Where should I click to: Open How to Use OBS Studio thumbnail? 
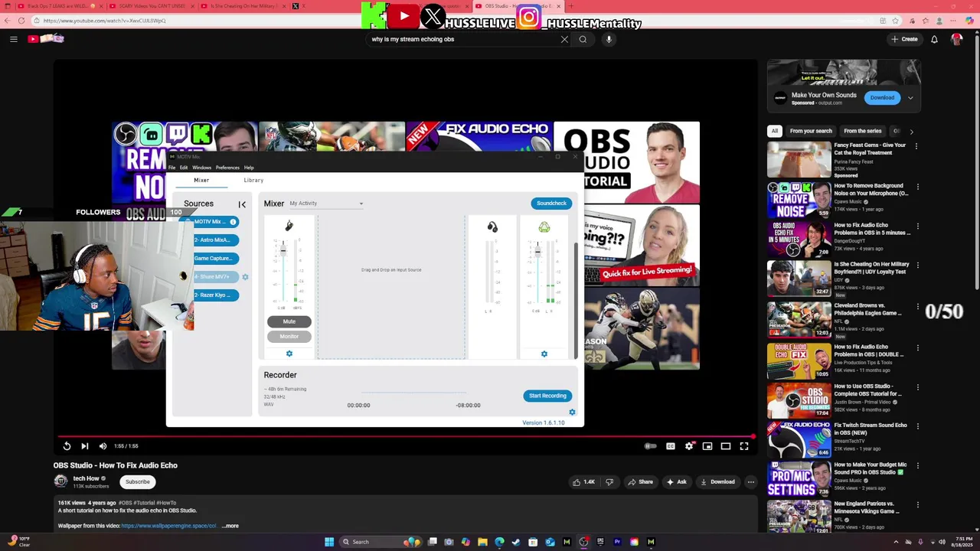(x=799, y=400)
